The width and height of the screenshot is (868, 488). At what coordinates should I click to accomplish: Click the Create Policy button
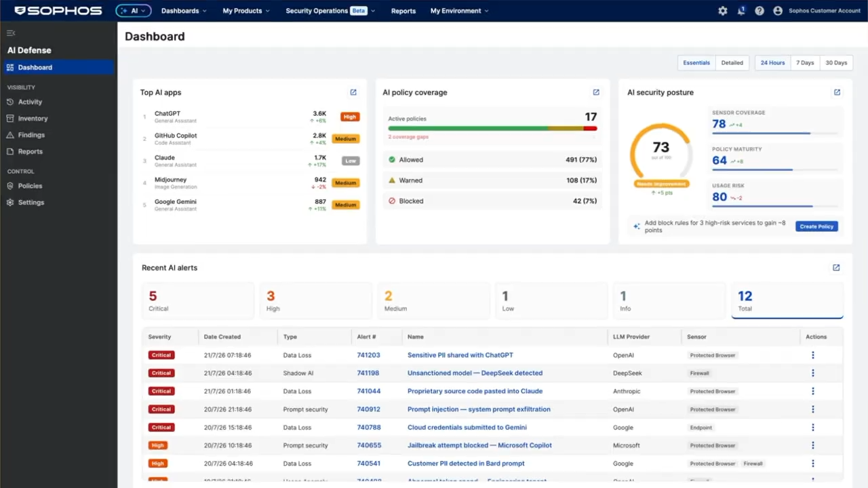coord(816,226)
